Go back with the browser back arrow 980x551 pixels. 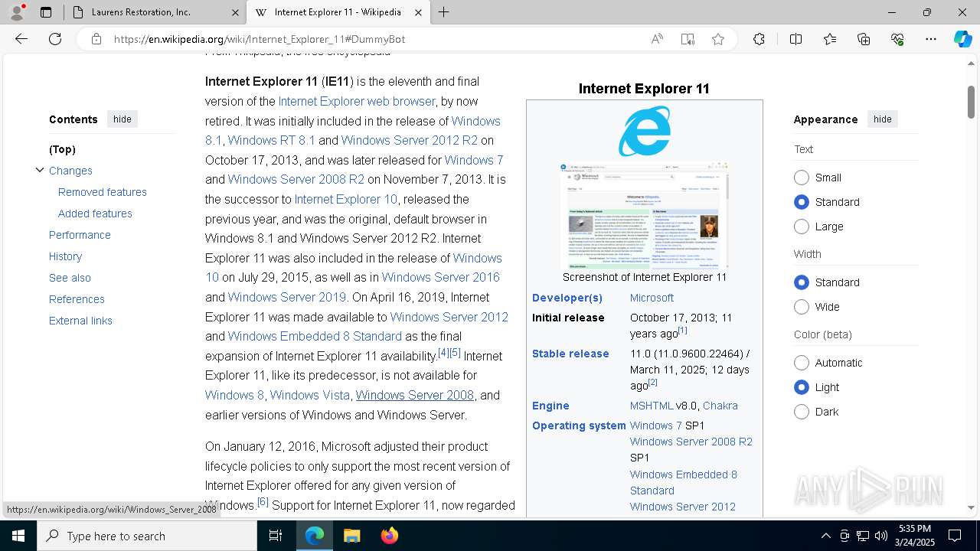coord(21,39)
